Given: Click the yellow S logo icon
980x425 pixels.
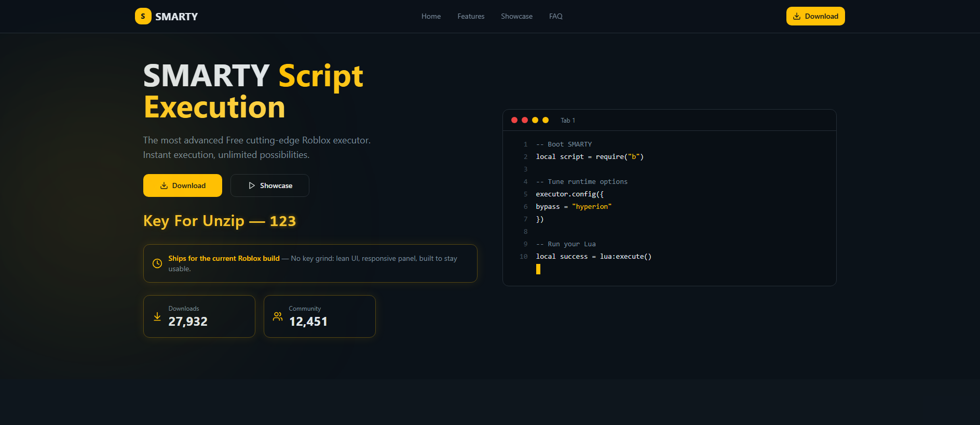Looking at the screenshot, I should point(143,16).
